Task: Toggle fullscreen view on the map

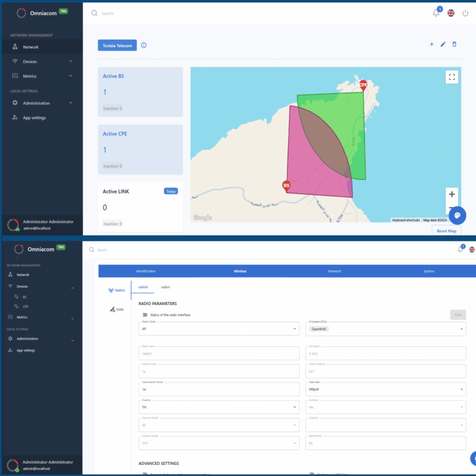Action: [x=452, y=77]
